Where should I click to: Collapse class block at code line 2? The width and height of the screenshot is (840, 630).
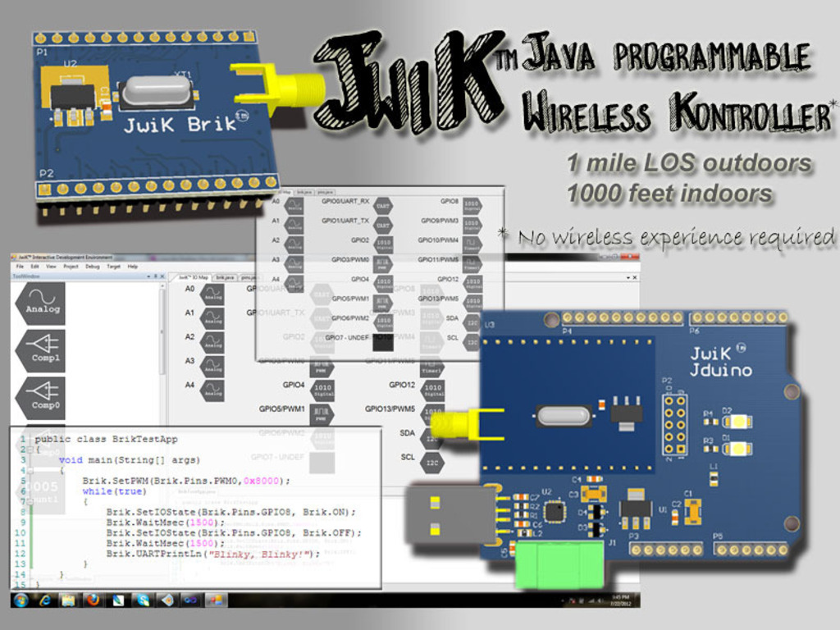coord(30,450)
